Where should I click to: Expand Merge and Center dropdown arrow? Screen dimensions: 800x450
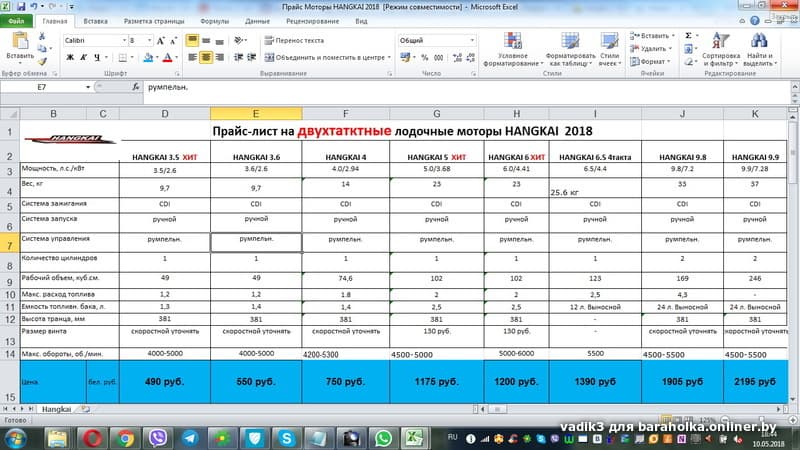tap(389, 57)
